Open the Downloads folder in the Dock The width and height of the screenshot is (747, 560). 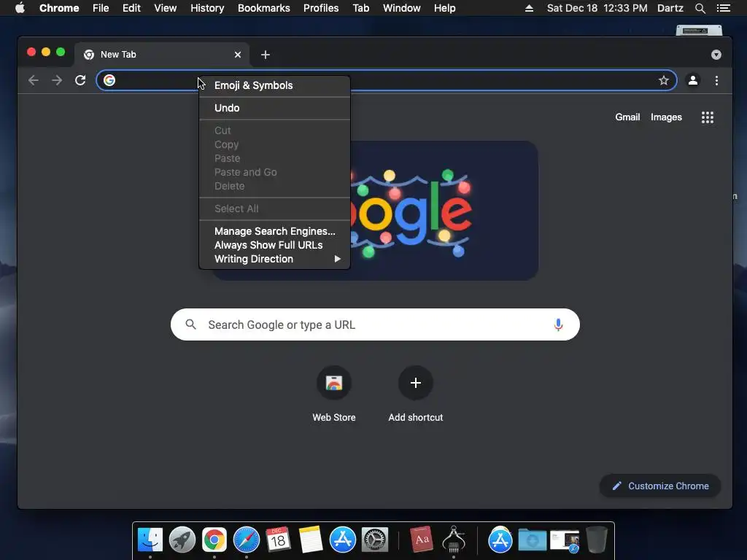(x=532, y=540)
